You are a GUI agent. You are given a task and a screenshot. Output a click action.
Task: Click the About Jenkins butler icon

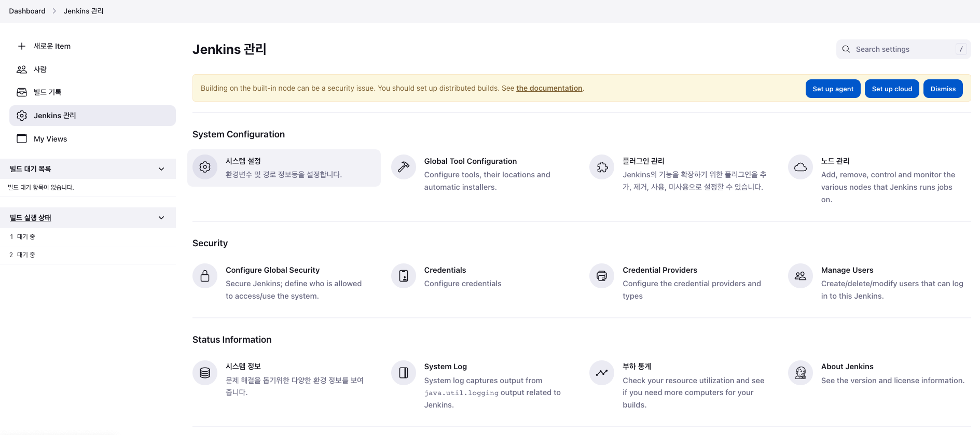800,373
